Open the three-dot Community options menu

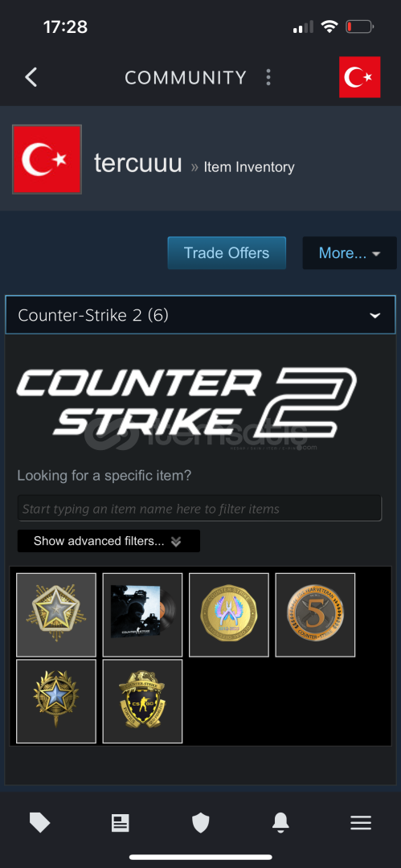(x=268, y=77)
